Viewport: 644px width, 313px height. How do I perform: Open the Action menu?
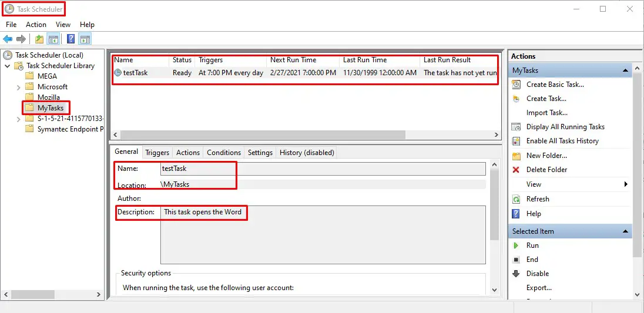coord(36,25)
